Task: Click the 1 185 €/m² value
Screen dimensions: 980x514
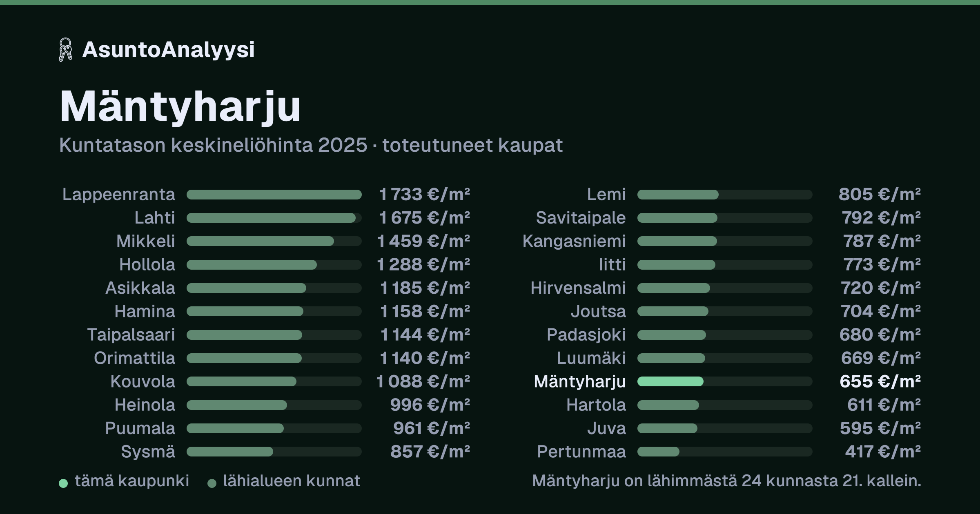Action: click(425, 288)
